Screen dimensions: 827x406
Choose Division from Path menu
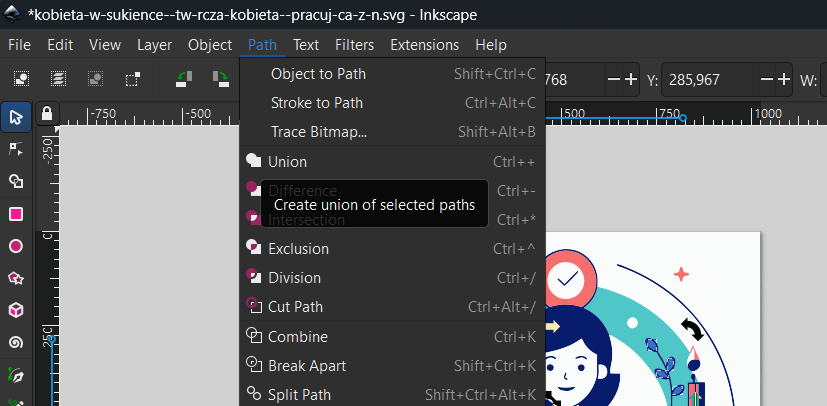pos(392,278)
